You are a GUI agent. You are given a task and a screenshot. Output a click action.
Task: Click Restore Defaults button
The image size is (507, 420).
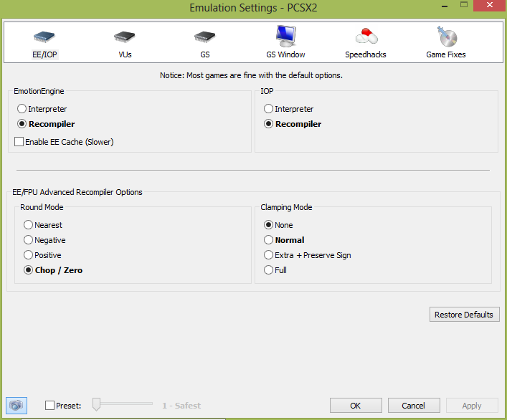(x=464, y=315)
